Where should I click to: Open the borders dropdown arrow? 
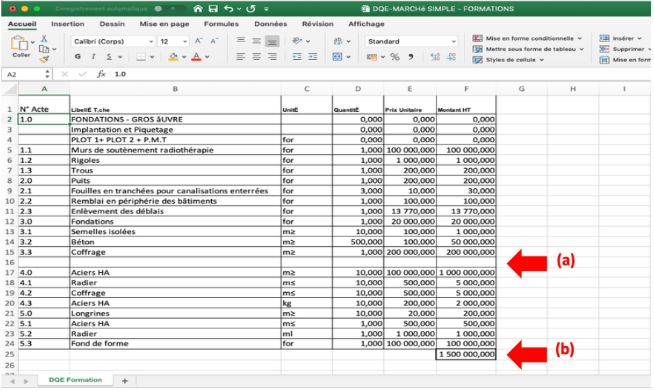pos(152,57)
